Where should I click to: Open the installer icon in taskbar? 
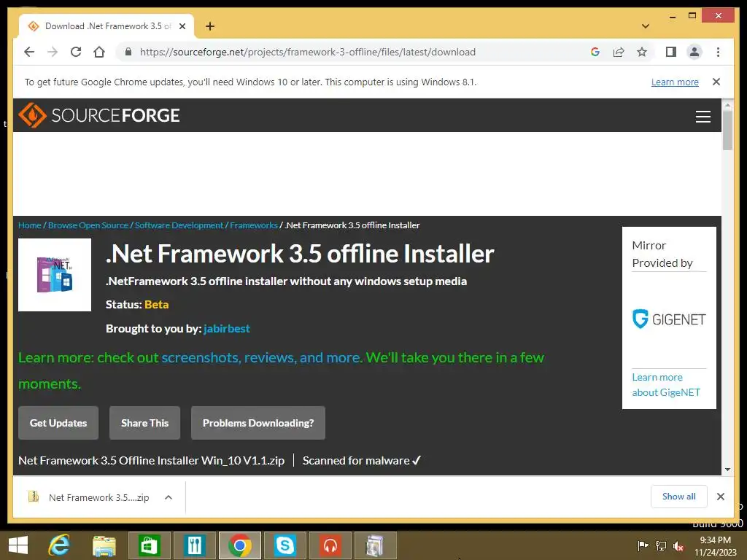pyautogui.click(x=376, y=545)
